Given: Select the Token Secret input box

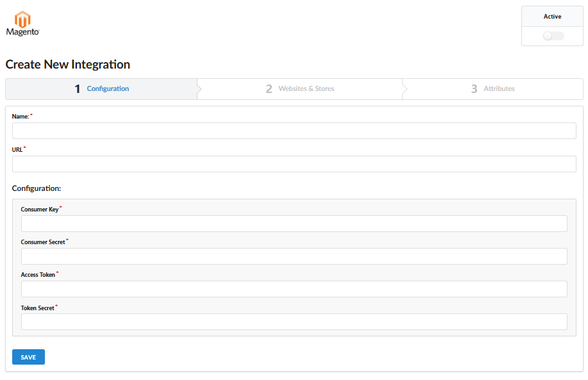Looking at the screenshot, I should click(294, 322).
